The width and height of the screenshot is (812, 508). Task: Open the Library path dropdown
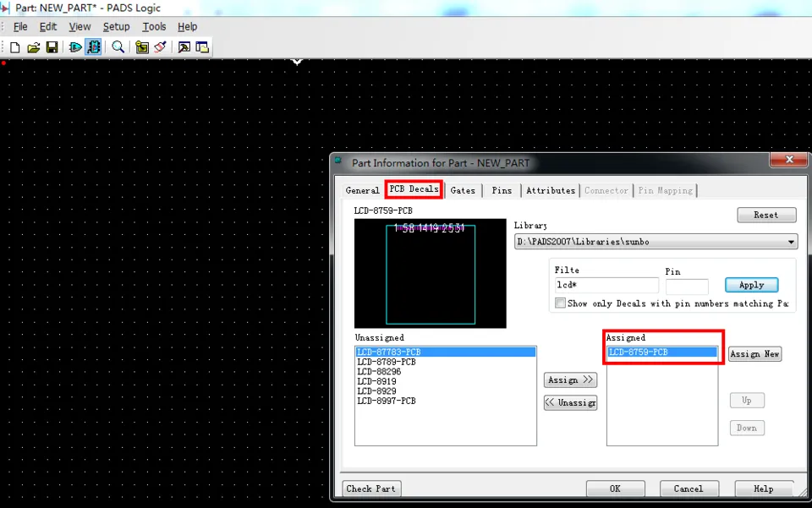click(656, 242)
